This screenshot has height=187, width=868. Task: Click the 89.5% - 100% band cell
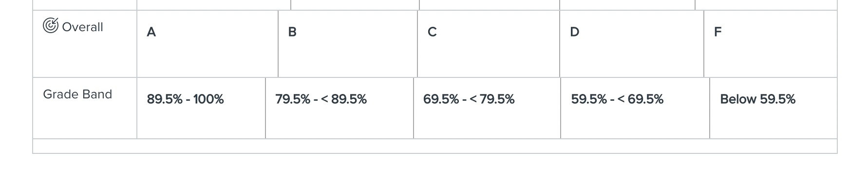pyautogui.click(x=201, y=108)
